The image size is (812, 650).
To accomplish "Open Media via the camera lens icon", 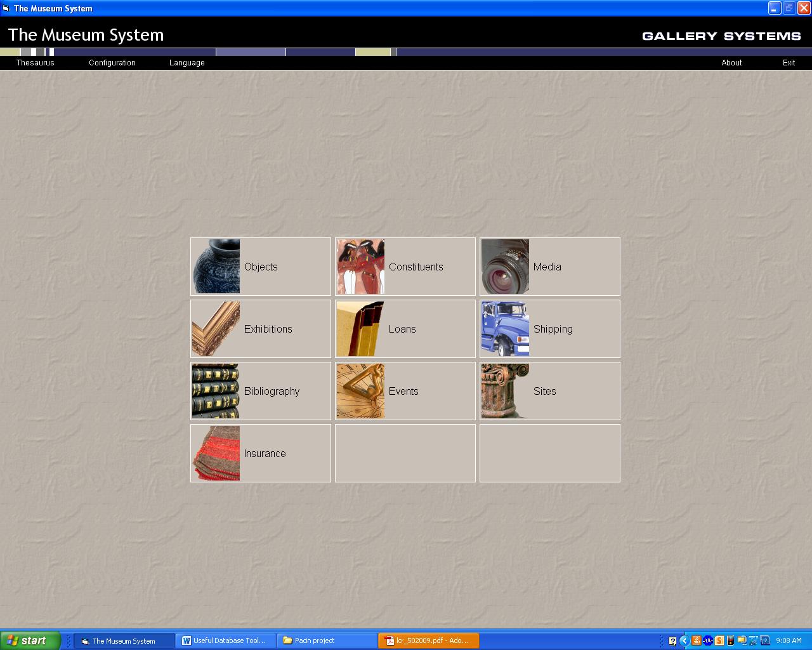I will click(x=505, y=267).
